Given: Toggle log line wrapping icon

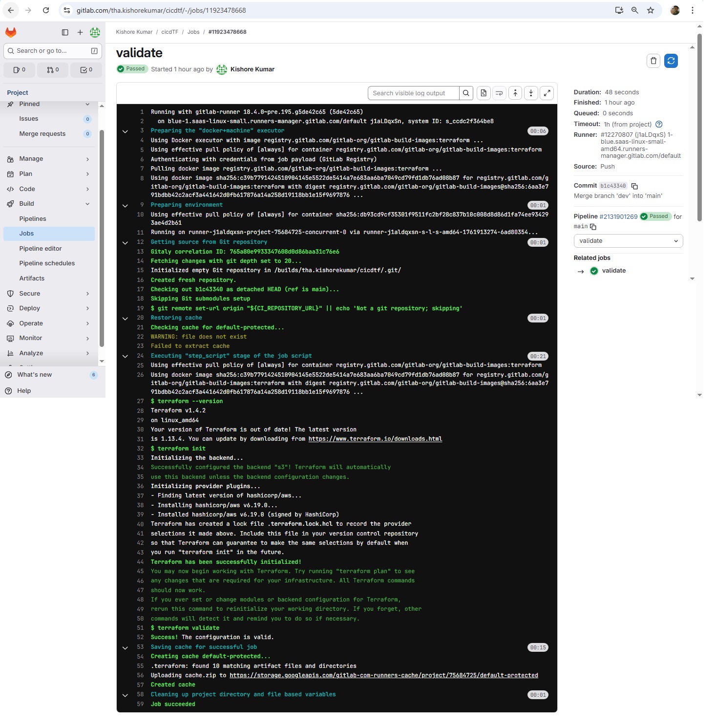Looking at the screenshot, I should tap(499, 93).
